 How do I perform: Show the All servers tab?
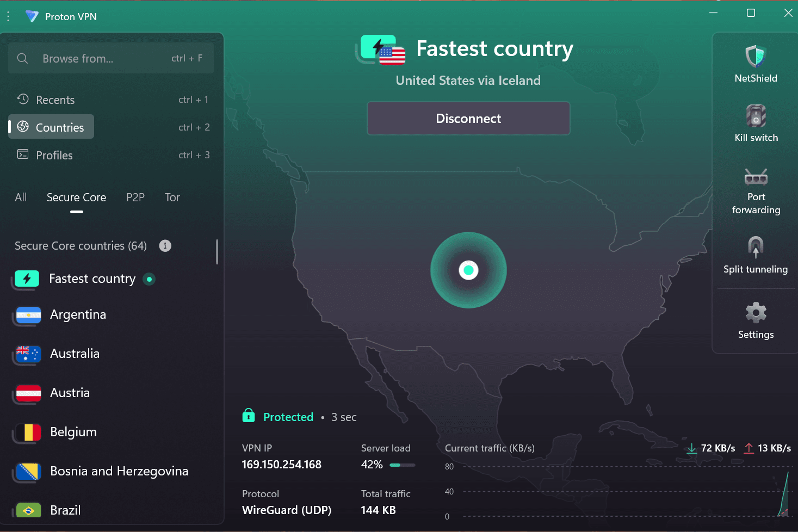pos(21,197)
